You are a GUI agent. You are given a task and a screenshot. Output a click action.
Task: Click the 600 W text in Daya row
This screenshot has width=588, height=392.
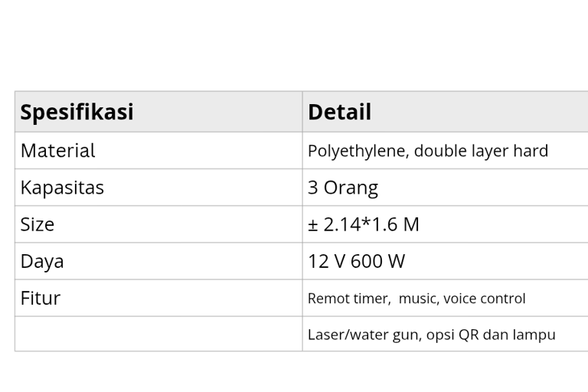coord(377,261)
